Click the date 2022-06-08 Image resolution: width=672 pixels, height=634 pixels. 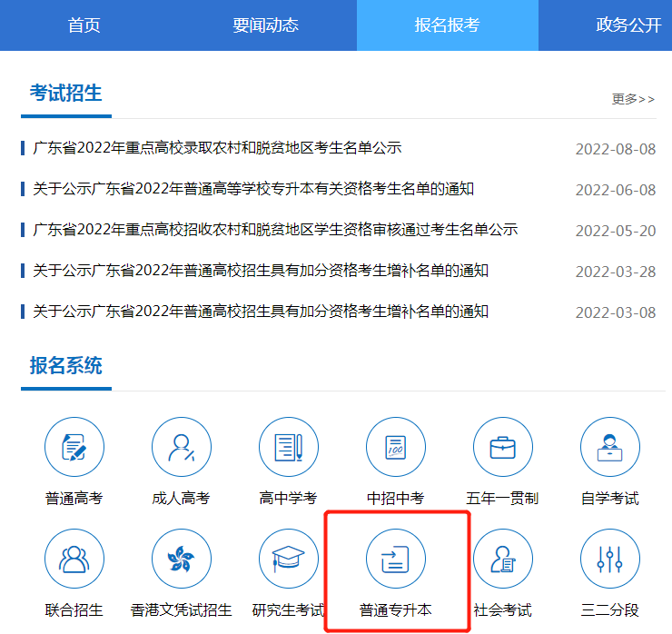click(616, 190)
